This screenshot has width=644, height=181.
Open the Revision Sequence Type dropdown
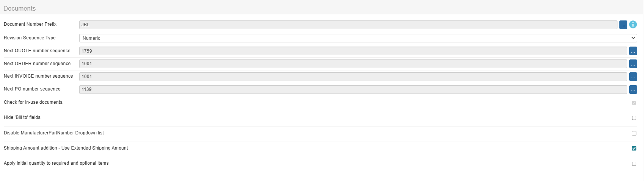pyautogui.click(x=358, y=38)
